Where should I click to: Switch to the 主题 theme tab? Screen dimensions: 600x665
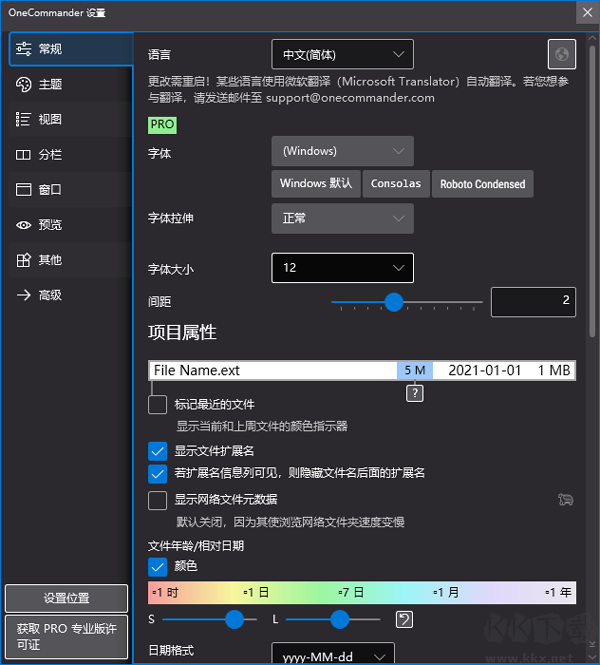click(71, 84)
